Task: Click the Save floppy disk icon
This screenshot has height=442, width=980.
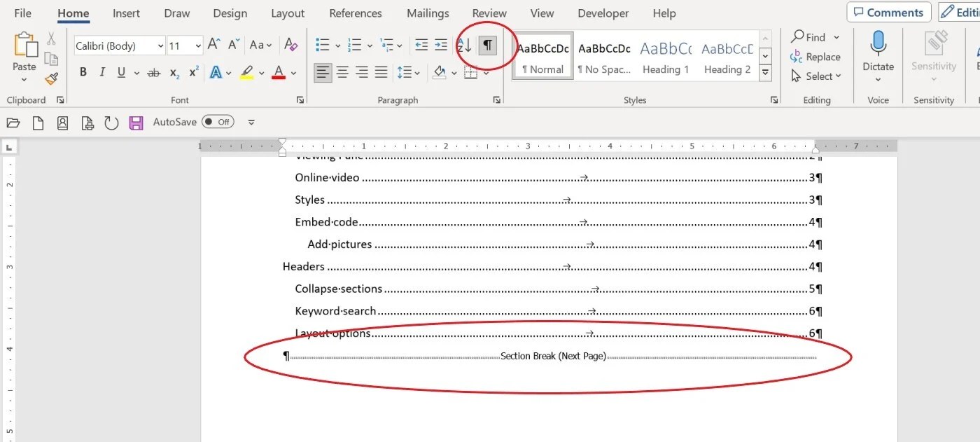Action: coord(136,123)
